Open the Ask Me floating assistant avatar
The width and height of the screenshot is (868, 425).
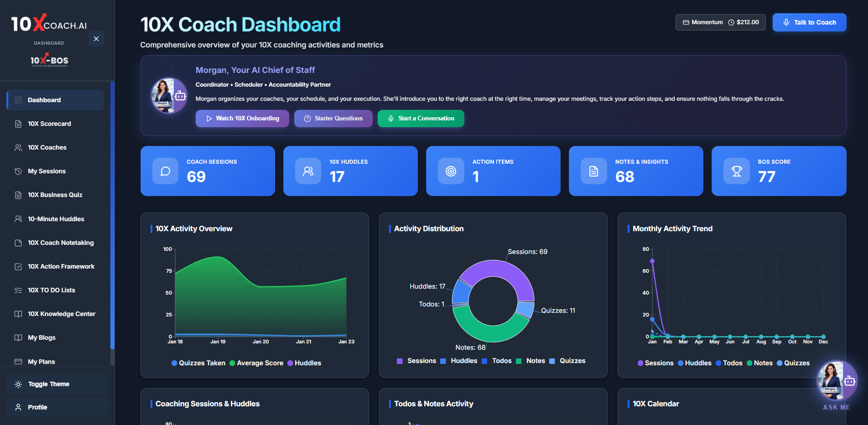(836, 381)
